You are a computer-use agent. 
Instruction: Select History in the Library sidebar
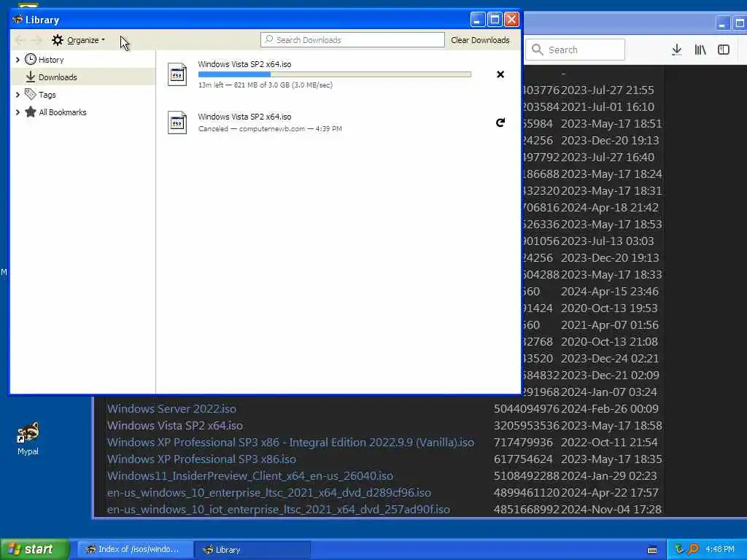[51, 60]
